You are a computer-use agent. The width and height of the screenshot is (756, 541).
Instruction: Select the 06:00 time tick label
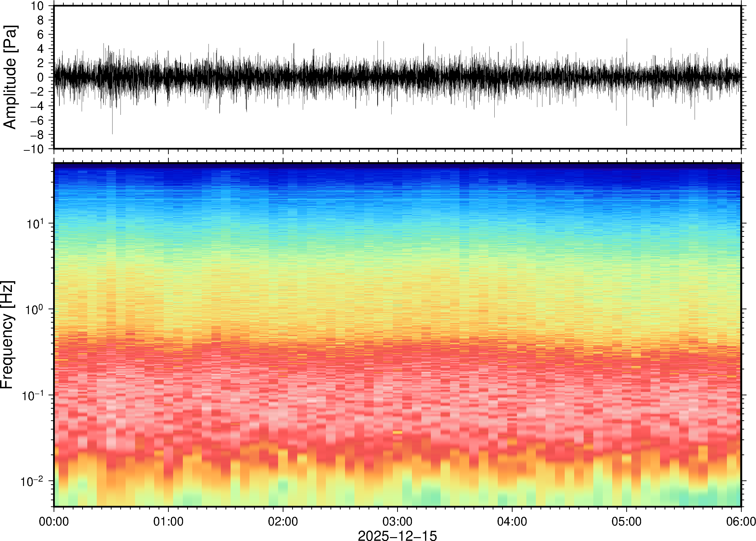click(x=741, y=521)
